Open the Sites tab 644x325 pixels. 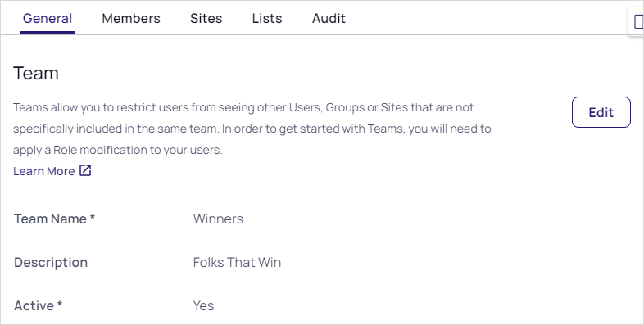[x=206, y=19]
